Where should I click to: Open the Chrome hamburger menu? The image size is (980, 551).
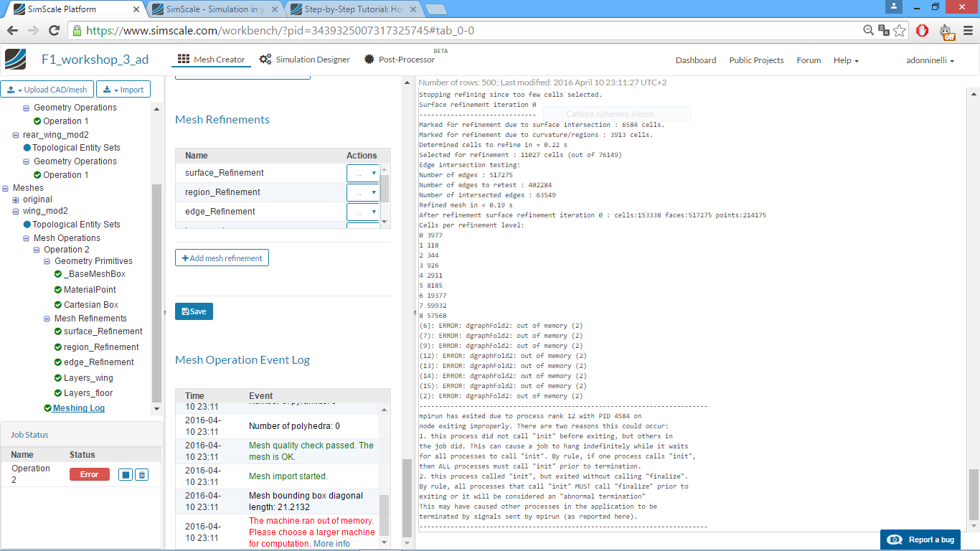pos(967,31)
